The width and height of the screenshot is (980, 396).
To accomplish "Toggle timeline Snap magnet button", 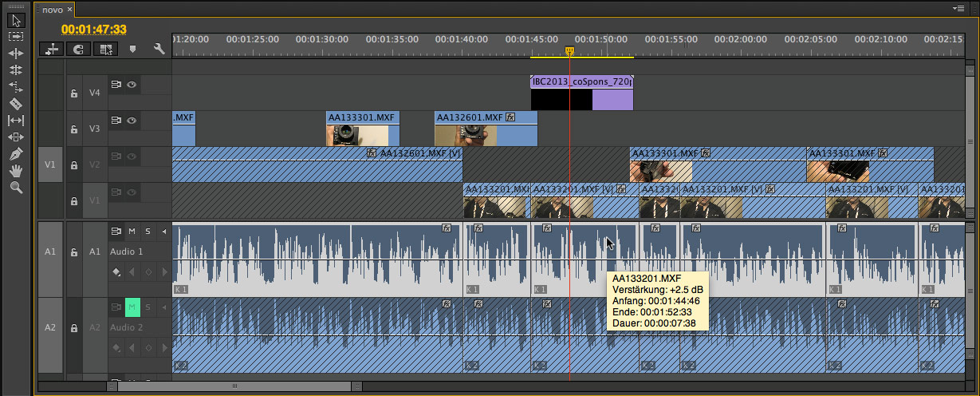I will point(78,49).
